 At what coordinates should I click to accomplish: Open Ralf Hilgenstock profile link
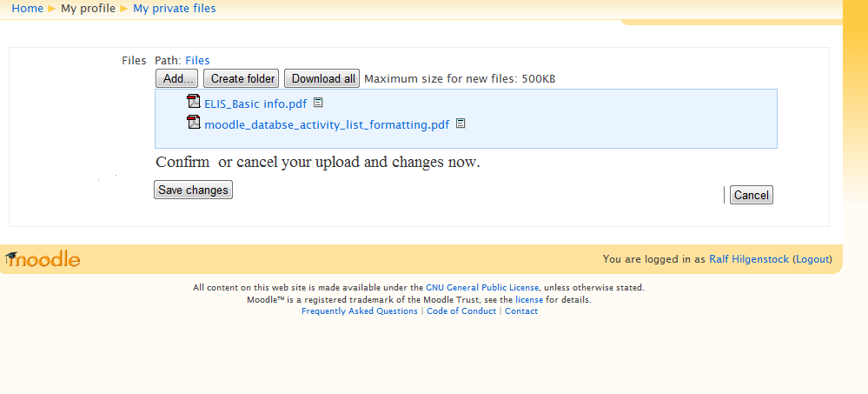(749, 259)
